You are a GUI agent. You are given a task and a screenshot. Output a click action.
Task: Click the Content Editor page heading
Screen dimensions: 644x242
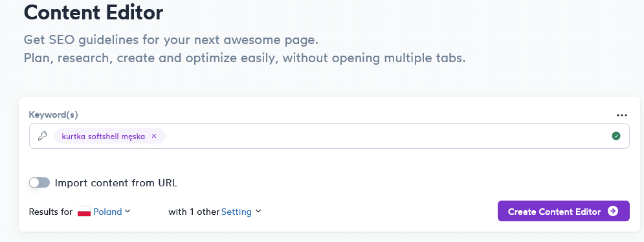pos(93,12)
